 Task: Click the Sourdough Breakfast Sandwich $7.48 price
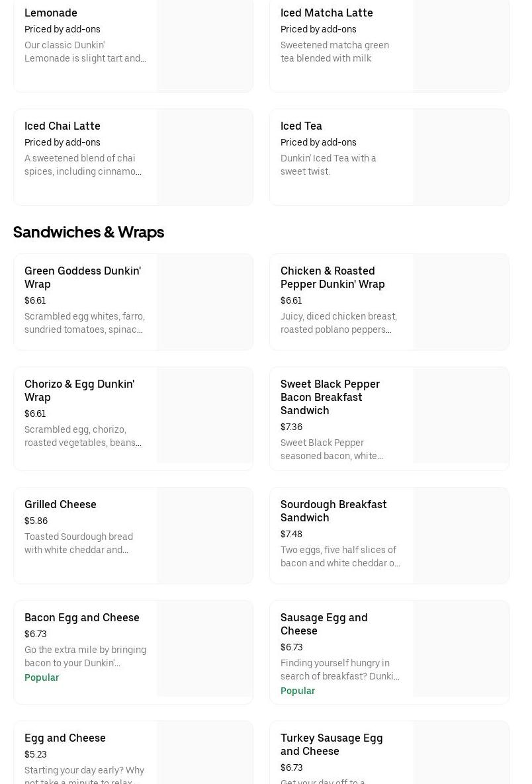291,534
